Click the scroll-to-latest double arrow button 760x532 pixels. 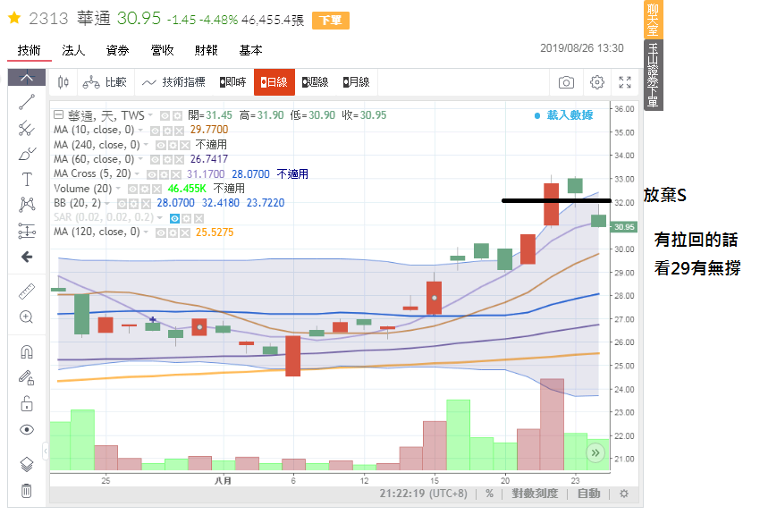[x=595, y=453]
